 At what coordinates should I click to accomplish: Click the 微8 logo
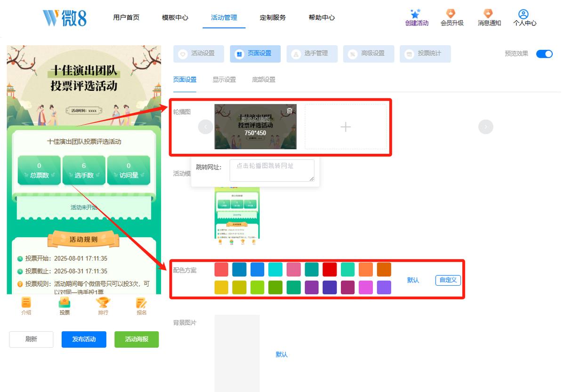point(65,18)
